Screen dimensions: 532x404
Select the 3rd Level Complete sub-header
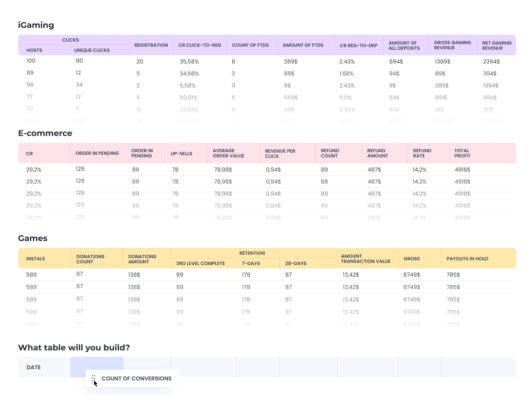(200, 263)
